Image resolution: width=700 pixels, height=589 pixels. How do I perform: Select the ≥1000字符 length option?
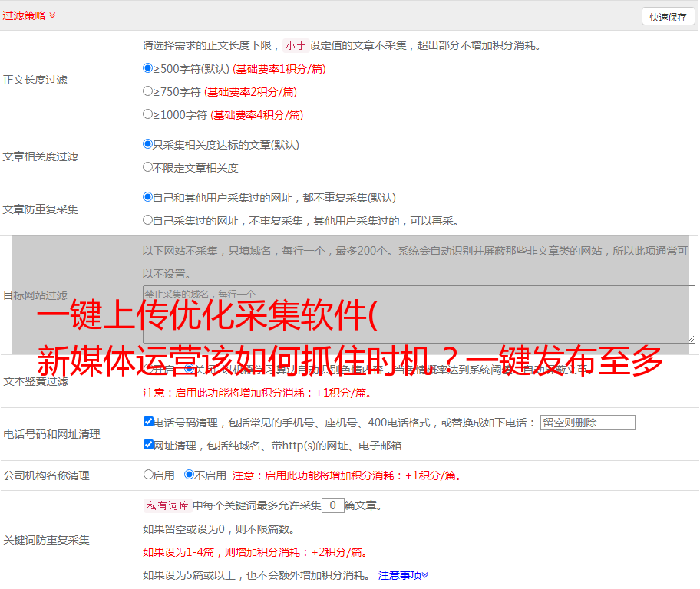point(147,114)
